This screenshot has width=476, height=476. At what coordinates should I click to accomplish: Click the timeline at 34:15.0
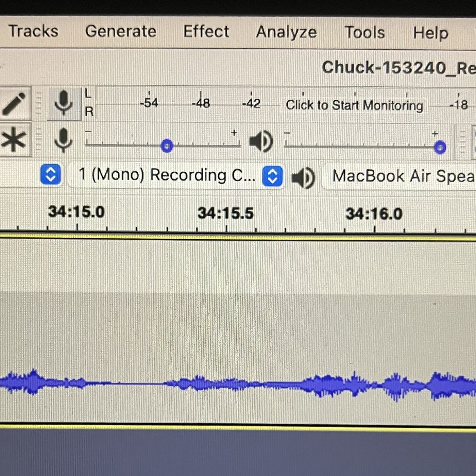[x=76, y=212]
